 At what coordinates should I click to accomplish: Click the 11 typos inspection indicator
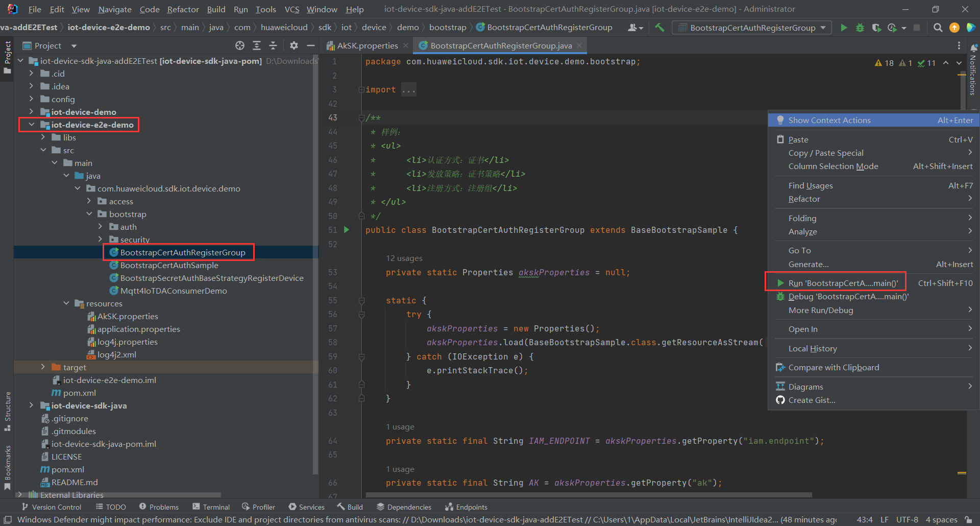click(926, 63)
